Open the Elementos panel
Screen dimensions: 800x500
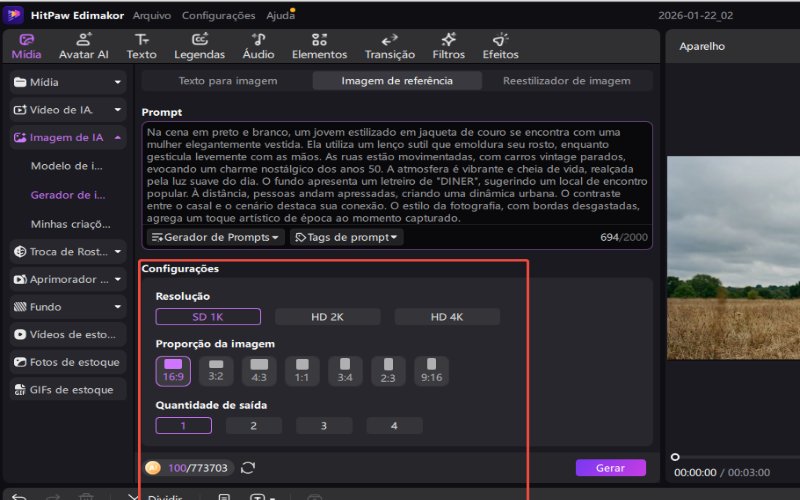click(x=319, y=46)
